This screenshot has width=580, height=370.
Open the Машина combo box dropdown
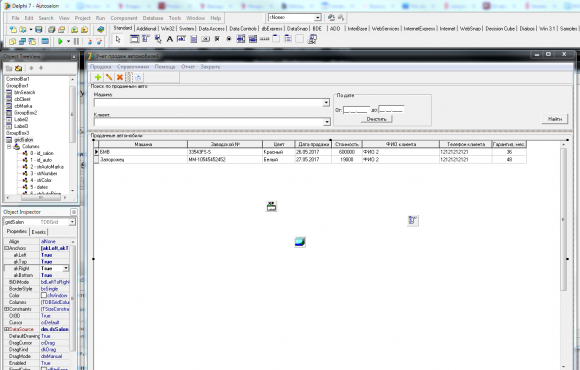tap(326, 102)
